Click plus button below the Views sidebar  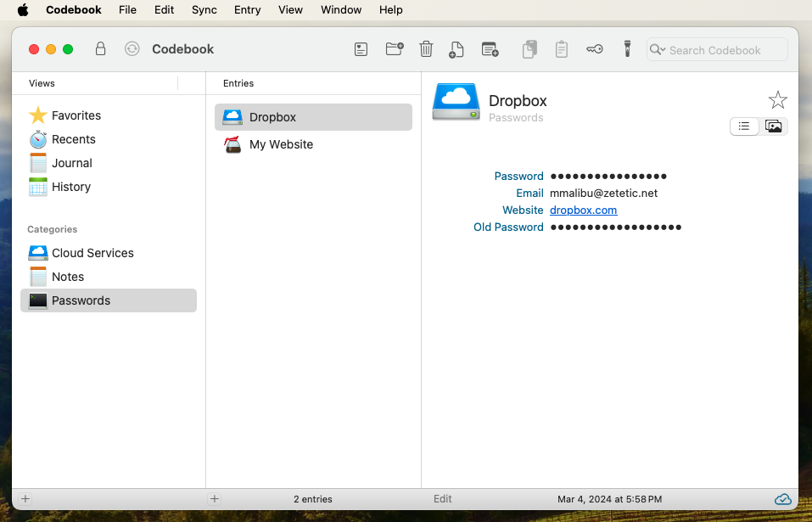click(x=25, y=499)
